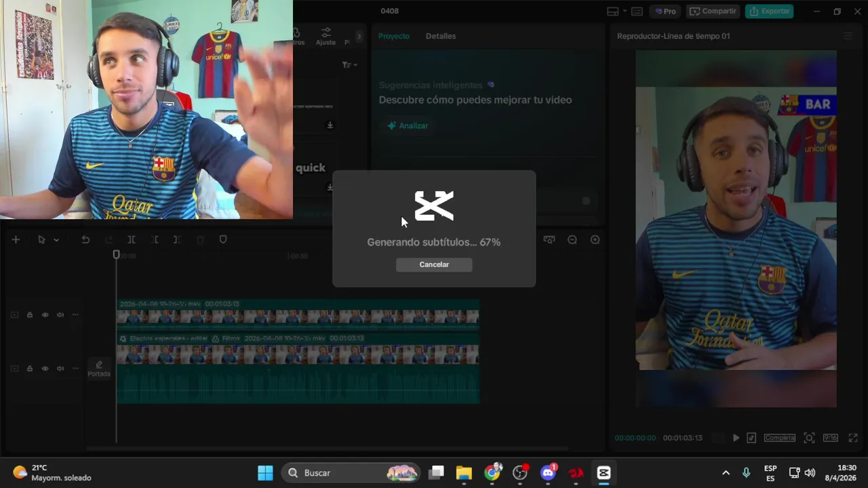Toggle lower track main-track icon
This screenshot has width=868, height=488.
(x=14, y=369)
